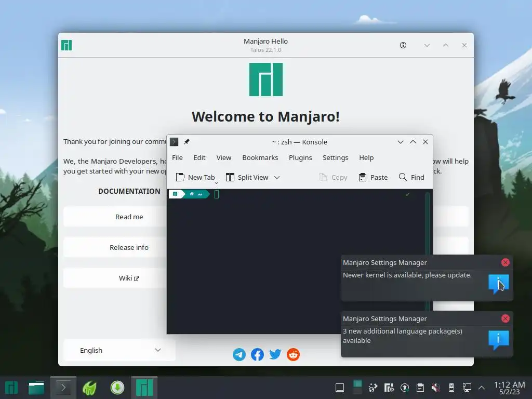Minimize the Manjaro Hello window
This screenshot has height=399, width=532.
coord(427,46)
